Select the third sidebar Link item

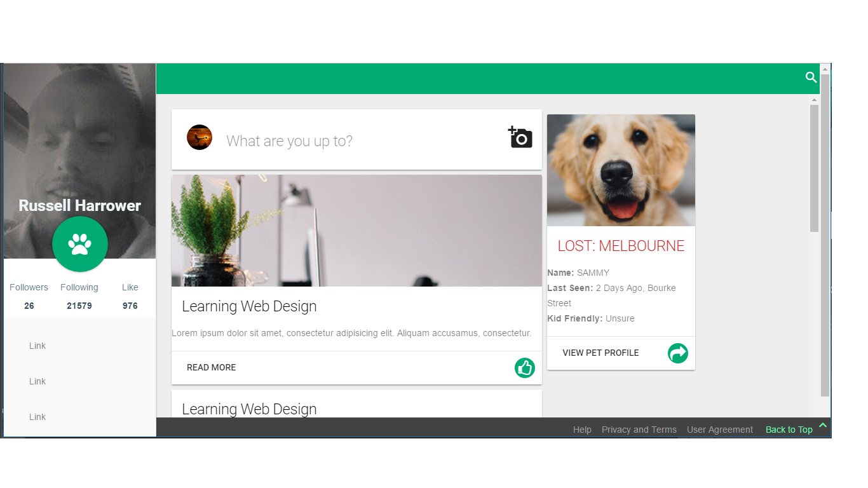pyautogui.click(x=37, y=417)
